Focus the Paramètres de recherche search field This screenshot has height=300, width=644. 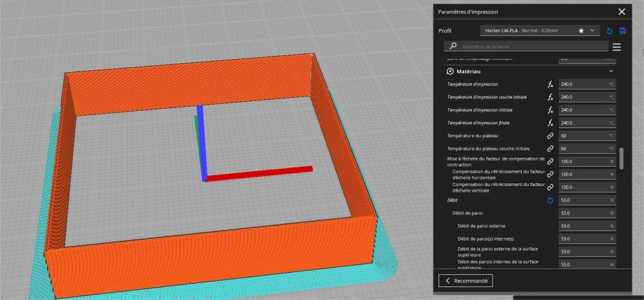526,46
